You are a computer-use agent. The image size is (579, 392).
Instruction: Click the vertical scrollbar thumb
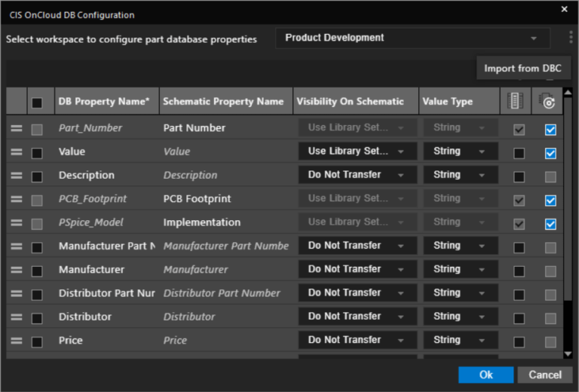568,198
